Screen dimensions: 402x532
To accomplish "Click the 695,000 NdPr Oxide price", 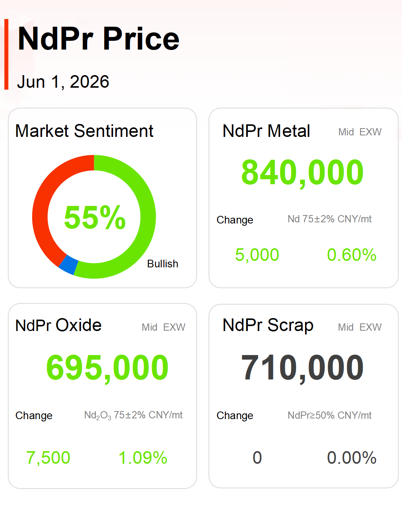I will point(107,368).
